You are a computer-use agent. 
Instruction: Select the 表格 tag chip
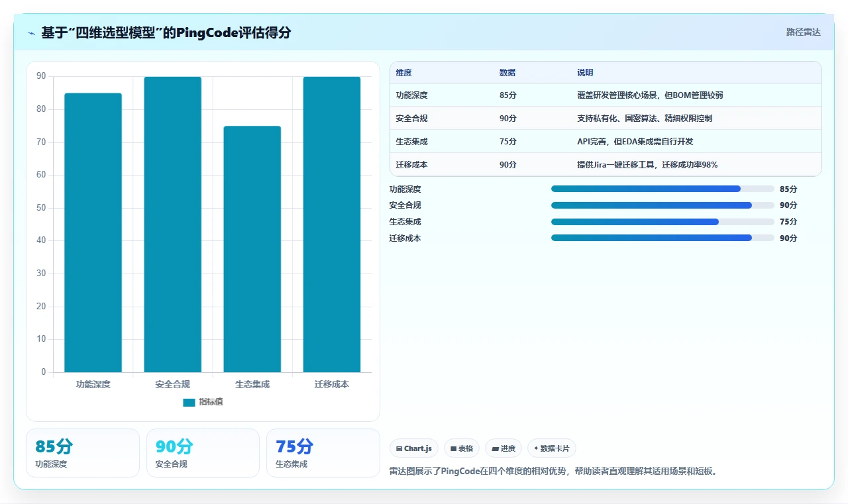pyautogui.click(x=462, y=448)
